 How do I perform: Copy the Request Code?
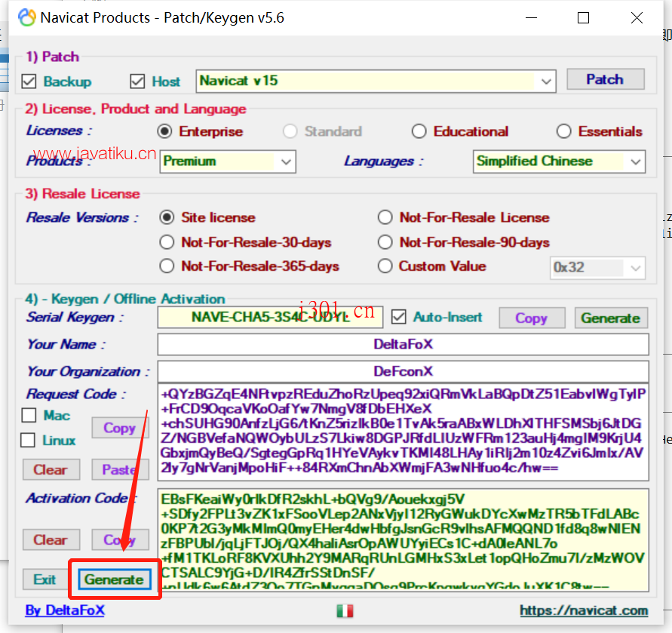[x=120, y=428]
